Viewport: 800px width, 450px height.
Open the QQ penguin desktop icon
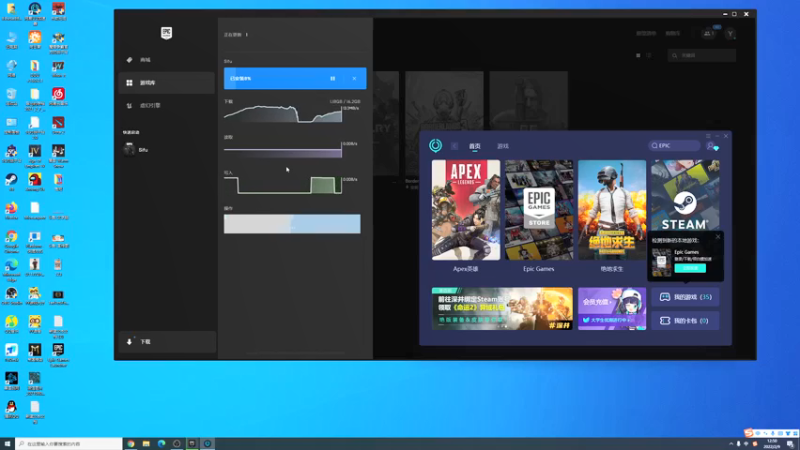pyautogui.click(x=11, y=409)
